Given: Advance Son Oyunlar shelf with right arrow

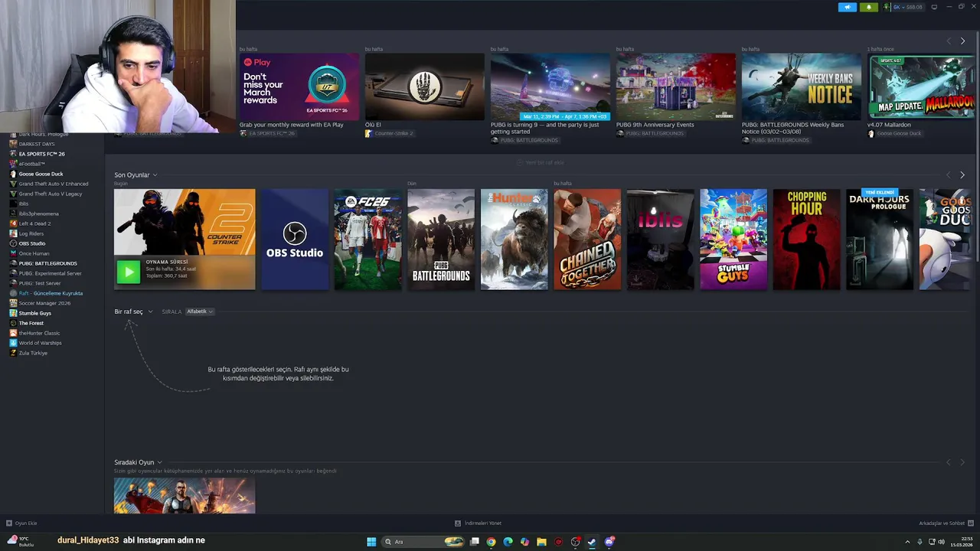Looking at the screenshot, I should point(962,175).
